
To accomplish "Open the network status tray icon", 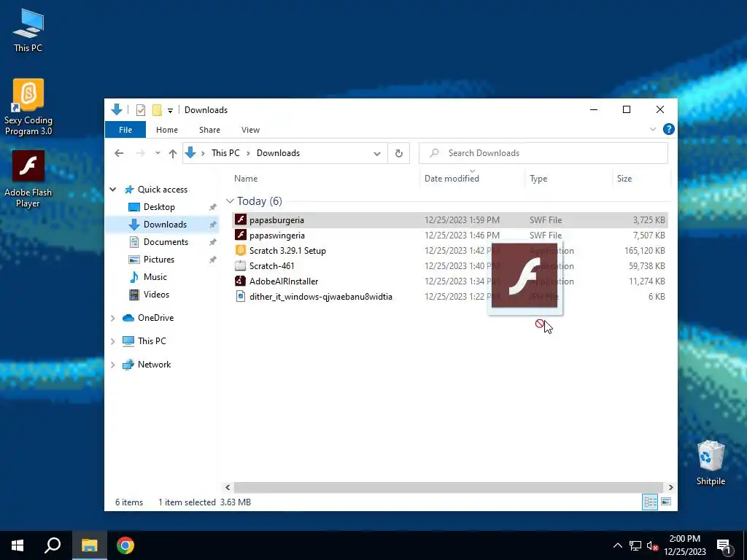I will [x=635, y=545].
